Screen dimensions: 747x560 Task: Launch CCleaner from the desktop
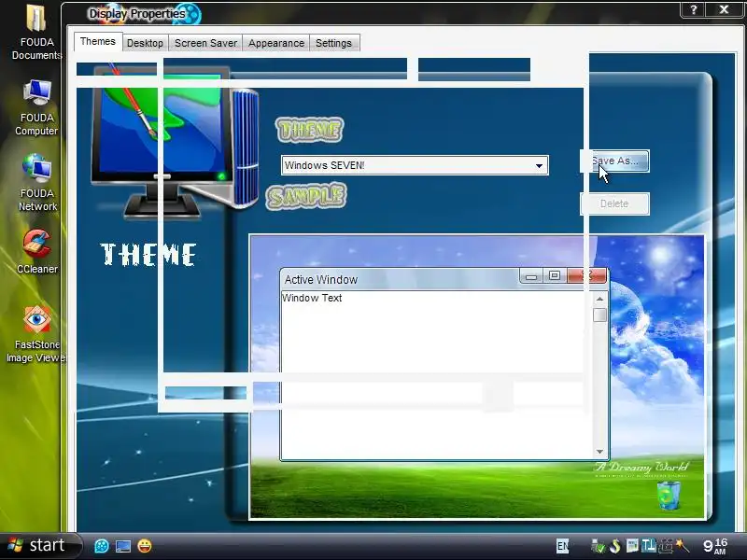point(37,251)
